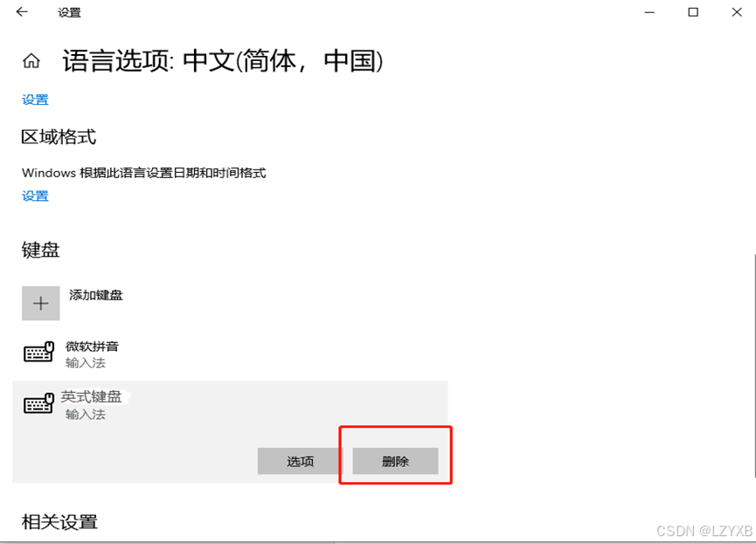The width and height of the screenshot is (756, 544).
Task: Click the 添加键盘 label
Action: coord(96,295)
